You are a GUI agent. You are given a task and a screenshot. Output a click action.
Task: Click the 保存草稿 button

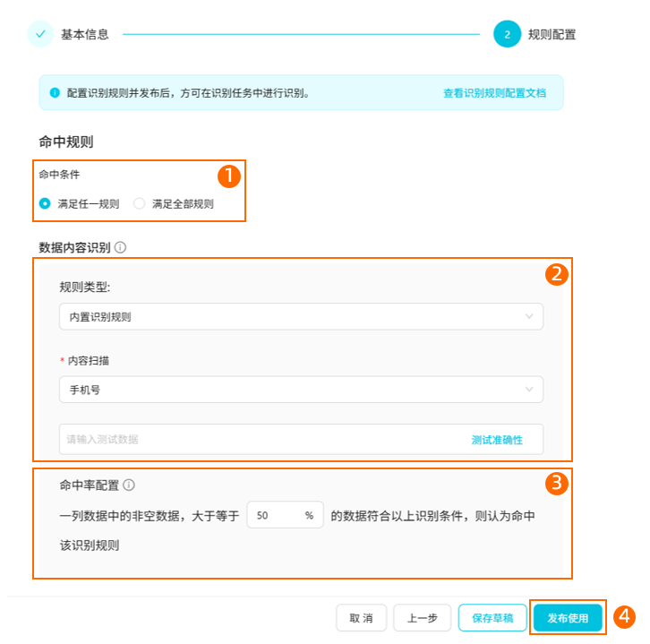point(492,618)
